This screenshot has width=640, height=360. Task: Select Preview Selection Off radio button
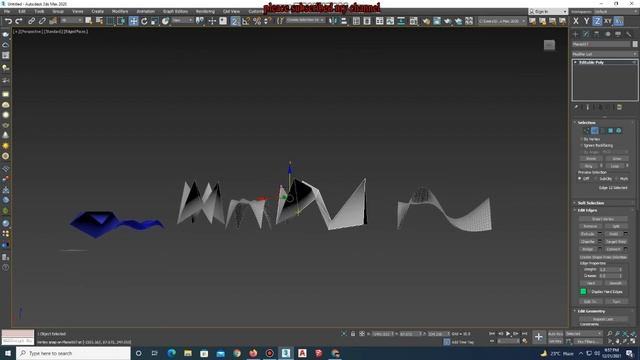click(580, 179)
